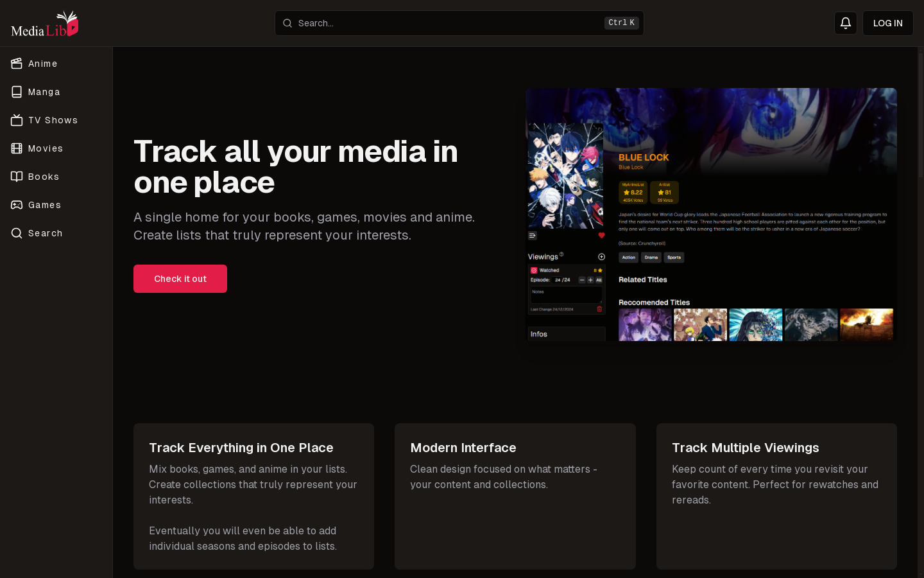Click the subtitle about a single home
The image size is (924, 578).
point(304,226)
